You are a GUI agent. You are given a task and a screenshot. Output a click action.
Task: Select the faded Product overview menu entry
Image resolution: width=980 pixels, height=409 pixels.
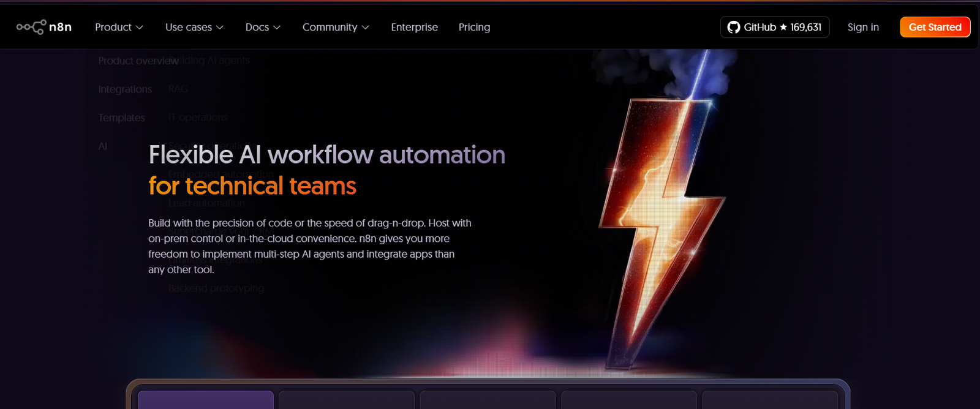click(138, 61)
